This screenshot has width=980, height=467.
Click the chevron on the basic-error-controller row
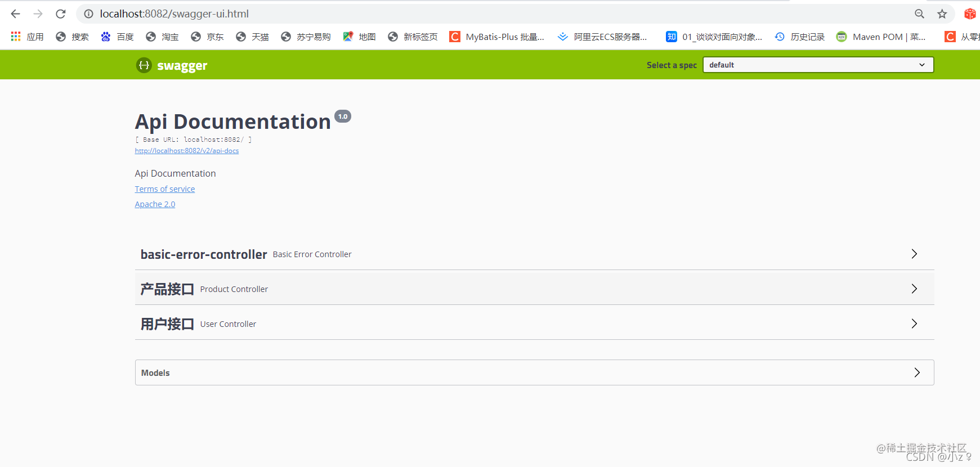click(914, 254)
